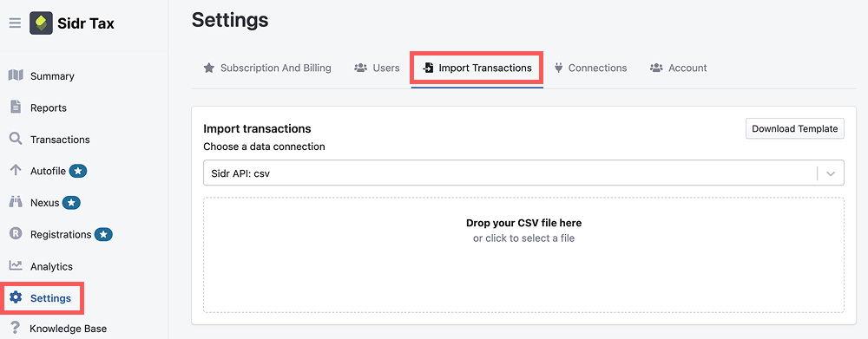
Task: Open the Connections tab
Action: pyautogui.click(x=590, y=68)
